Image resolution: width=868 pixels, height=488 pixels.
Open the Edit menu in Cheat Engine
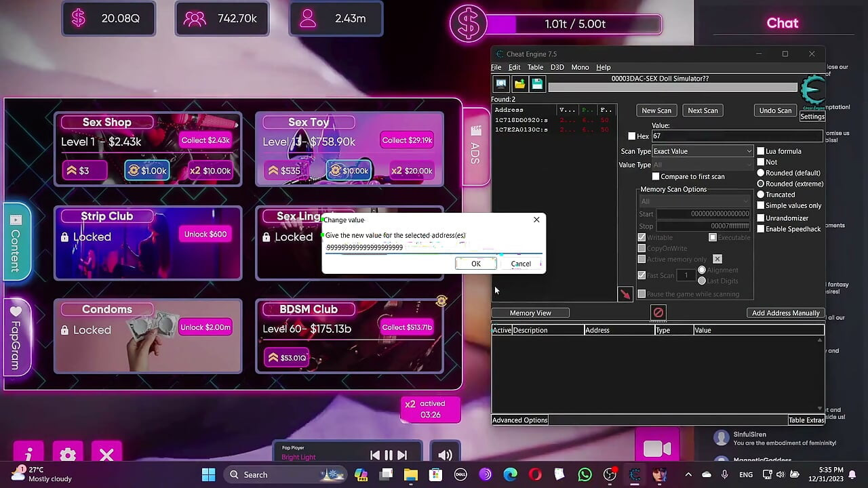pos(515,67)
